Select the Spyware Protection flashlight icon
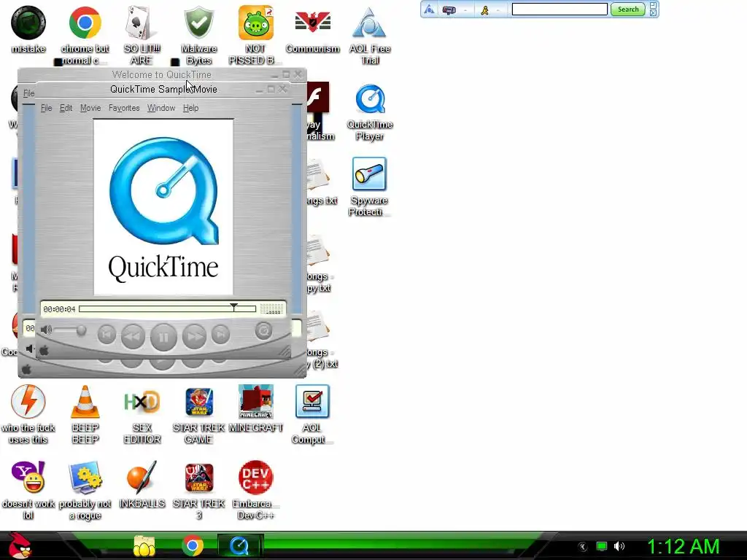This screenshot has height=560, width=747. (369, 187)
